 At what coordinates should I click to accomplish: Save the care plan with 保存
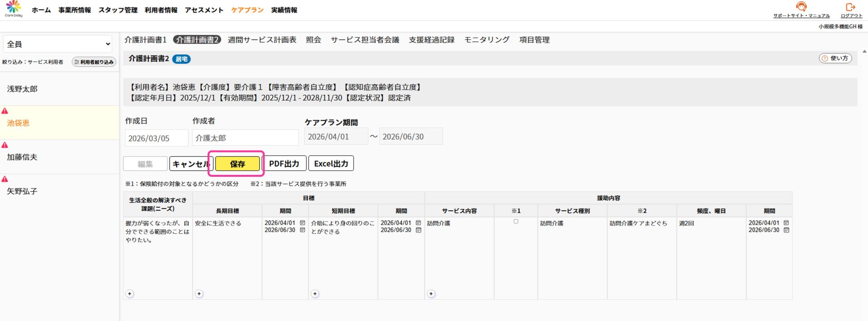[237, 164]
